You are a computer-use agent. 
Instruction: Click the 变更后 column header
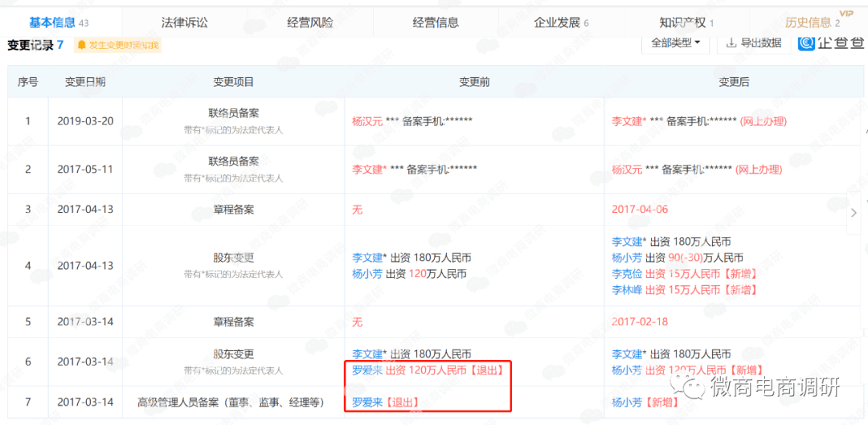pos(734,82)
